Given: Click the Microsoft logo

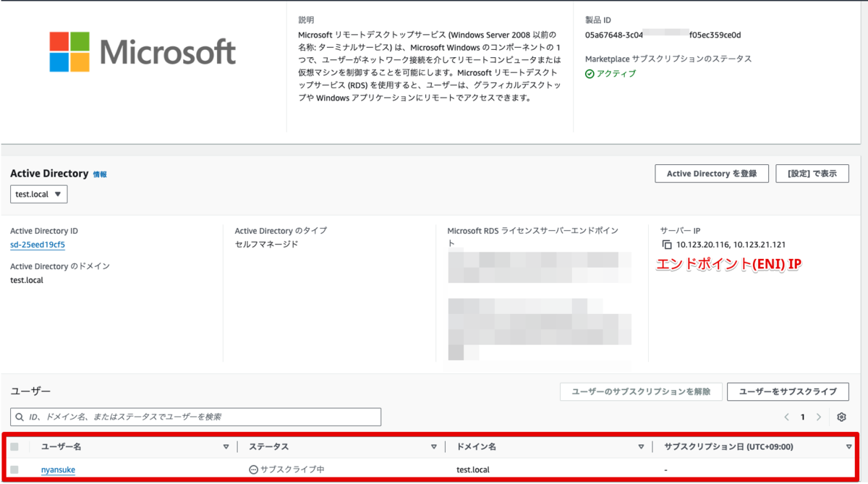Looking at the screenshot, I should tap(142, 51).
